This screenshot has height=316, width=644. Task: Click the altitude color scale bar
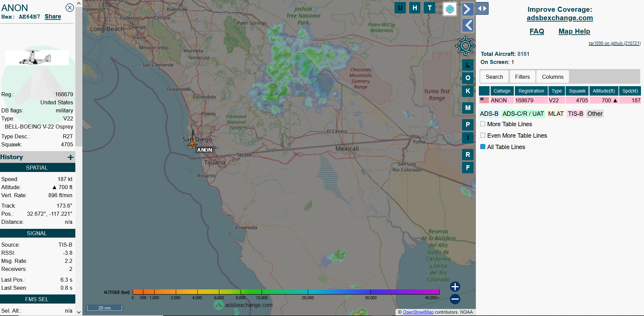pos(286,292)
